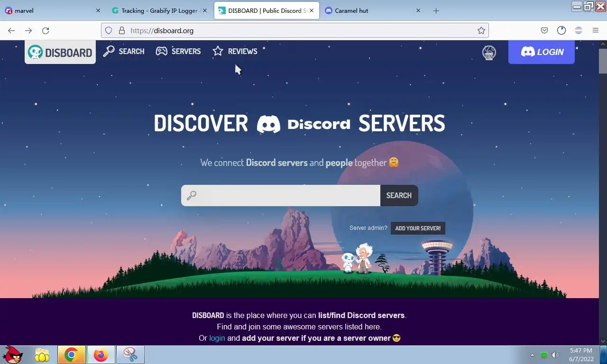Click the striped round extension icon
Viewport: 607px width, 364px height.
579,30
